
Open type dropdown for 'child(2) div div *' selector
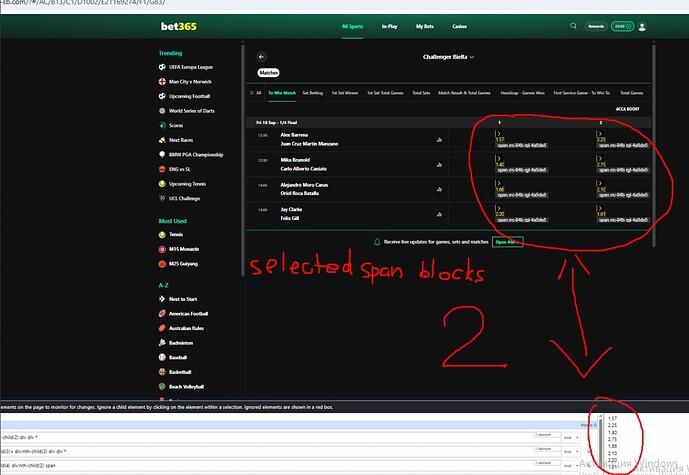[x=571, y=437]
